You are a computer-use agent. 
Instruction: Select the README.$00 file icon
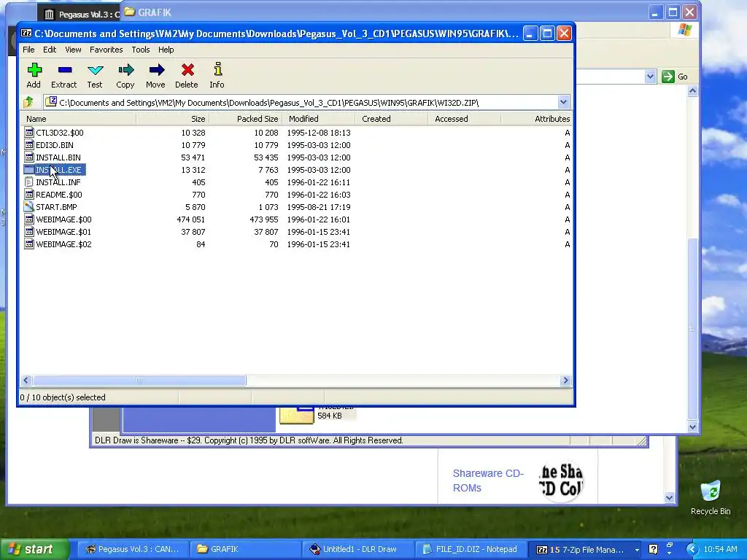pyautogui.click(x=29, y=194)
